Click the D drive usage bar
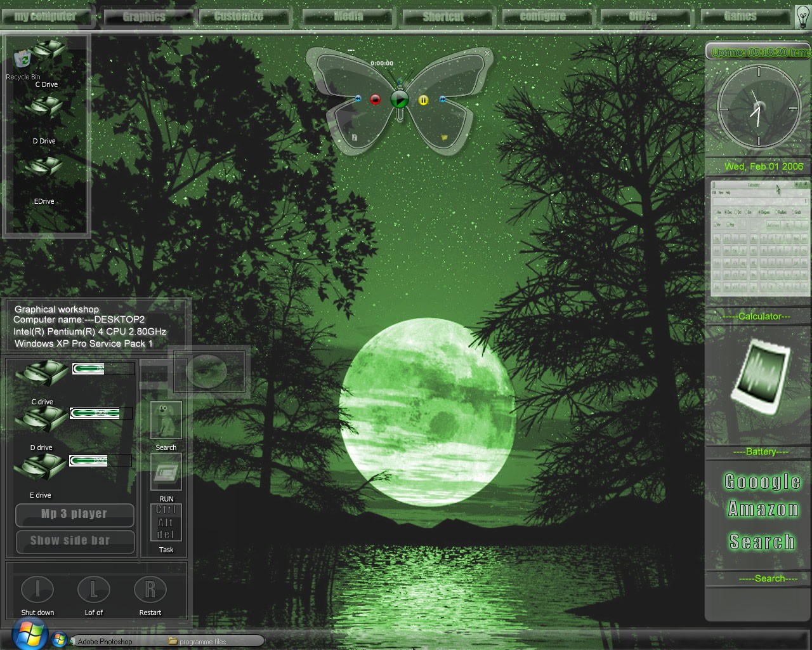The image size is (812, 650). (100, 413)
